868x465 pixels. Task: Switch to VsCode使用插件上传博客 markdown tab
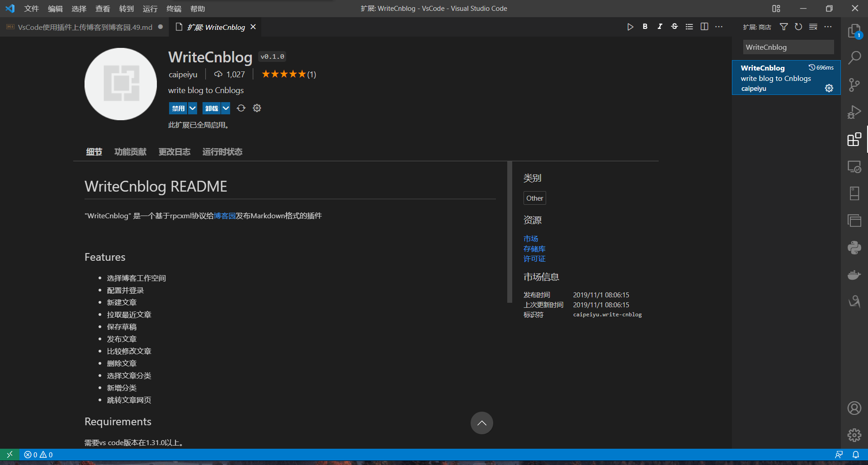[x=85, y=27]
